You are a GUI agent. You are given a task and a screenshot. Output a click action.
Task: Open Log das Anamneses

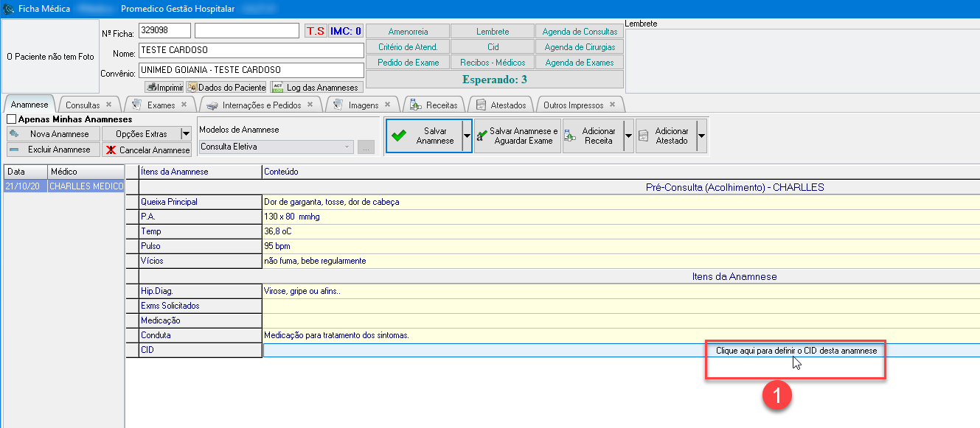(x=316, y=87)
